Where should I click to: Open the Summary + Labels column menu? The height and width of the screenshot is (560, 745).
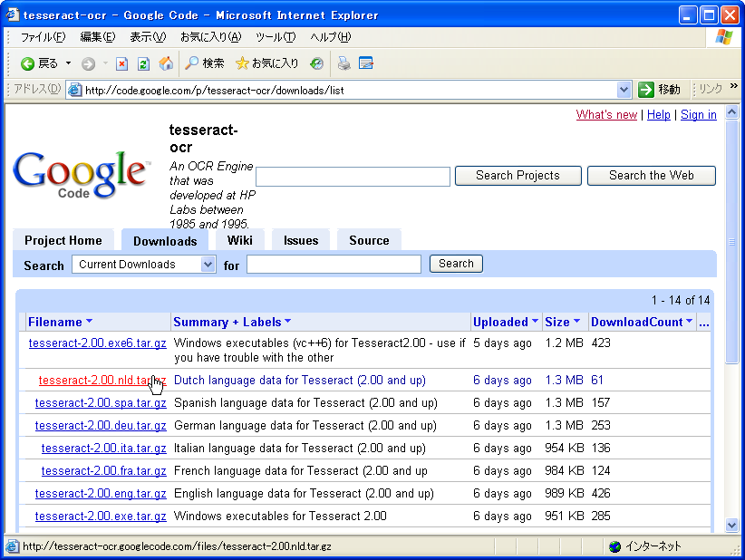click(287, 322)
